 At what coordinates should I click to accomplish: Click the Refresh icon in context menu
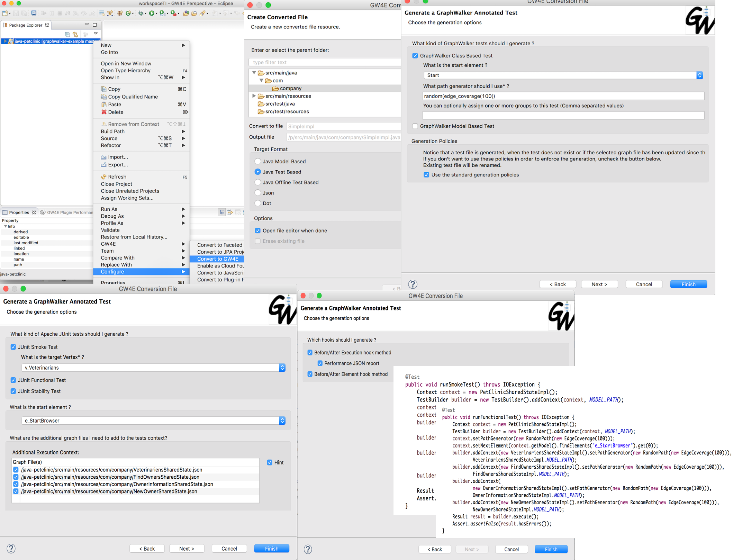pyautogui.click(x=104, y=177)
